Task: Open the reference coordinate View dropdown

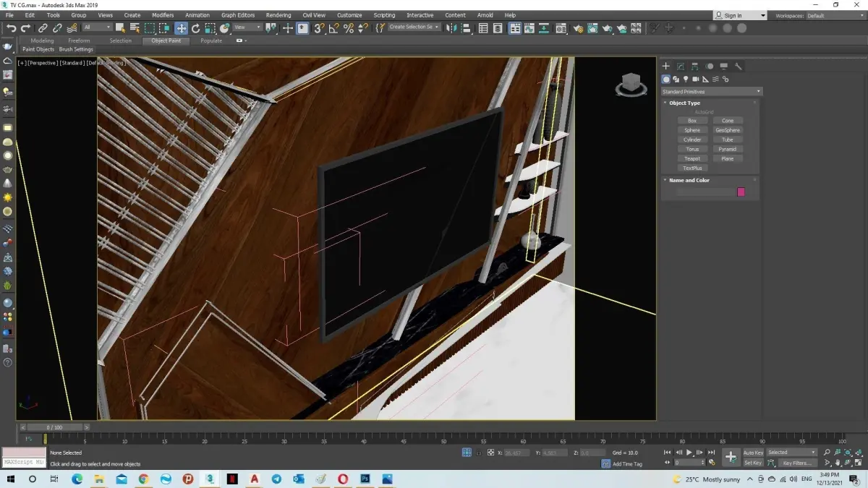Action: pos(247,28)
